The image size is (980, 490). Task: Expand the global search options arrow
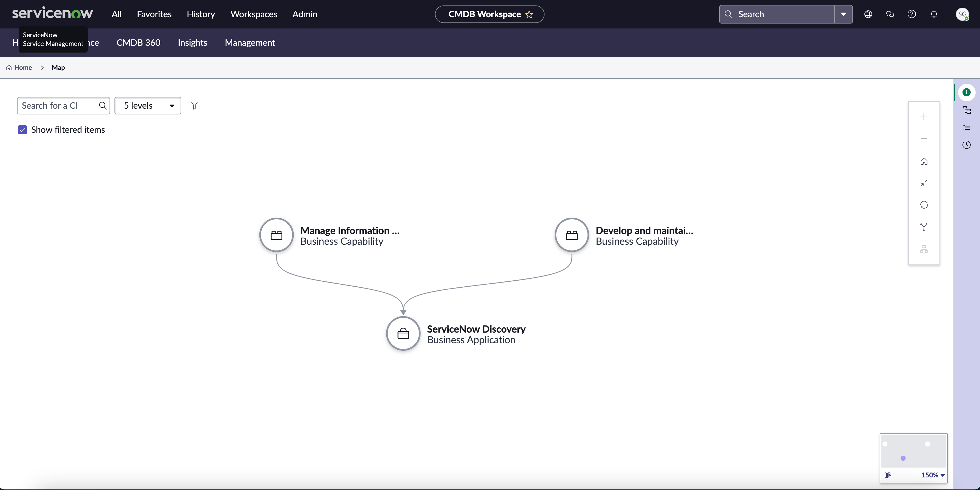(843, 14)
